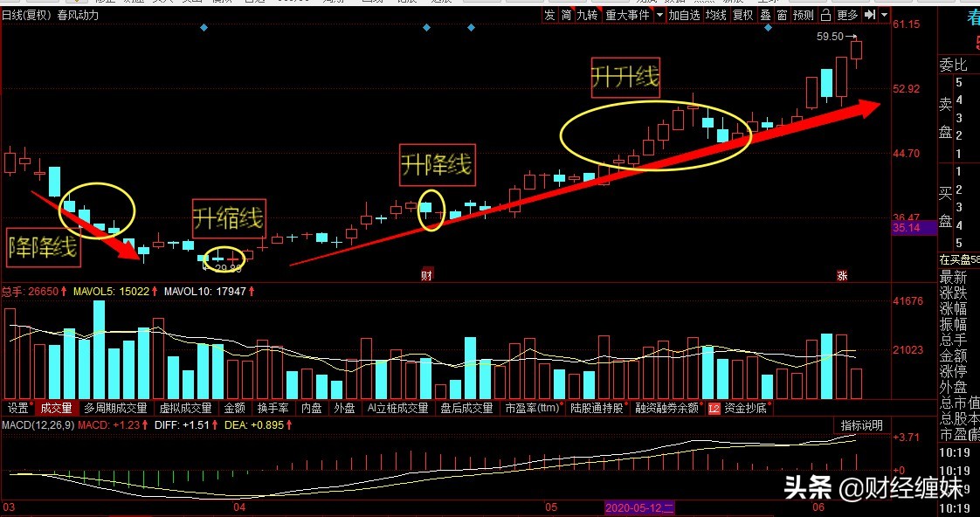Click the 44.70 price axis label
980x517 pixels.
pyautogui.click(x=907, y=153)
